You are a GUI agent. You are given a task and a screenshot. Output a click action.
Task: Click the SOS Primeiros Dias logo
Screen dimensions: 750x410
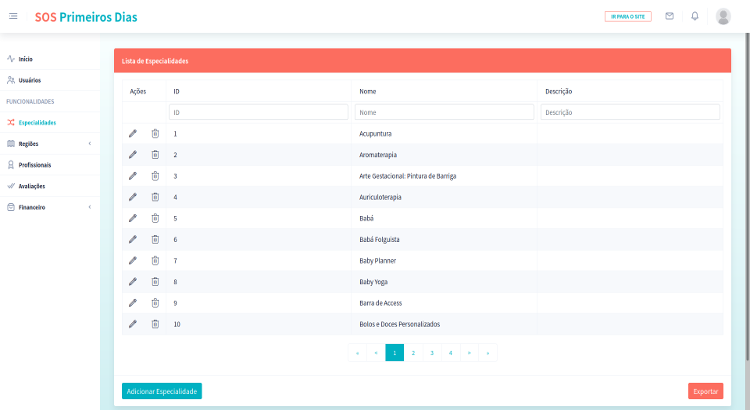click(86, 17)
